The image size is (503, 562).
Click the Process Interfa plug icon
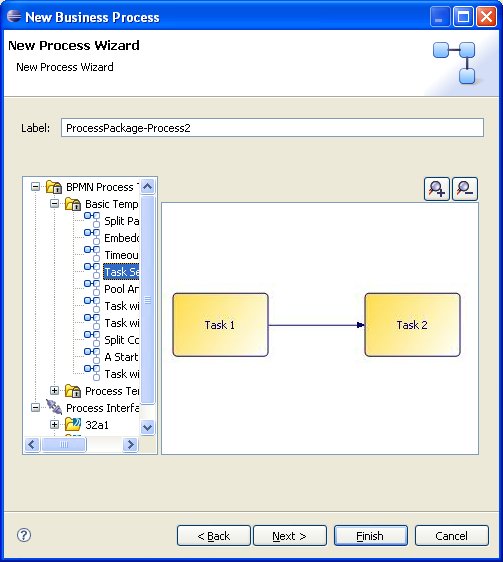coord(54,407)
